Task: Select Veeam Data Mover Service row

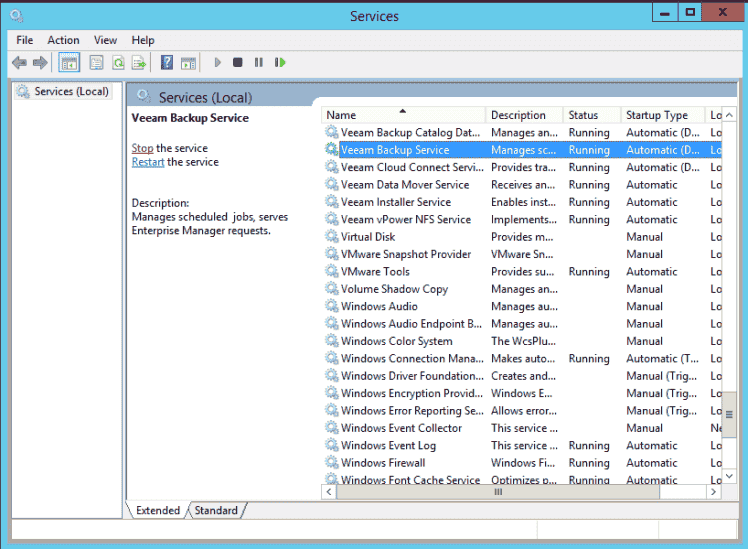Action: [x=522, y=184]
